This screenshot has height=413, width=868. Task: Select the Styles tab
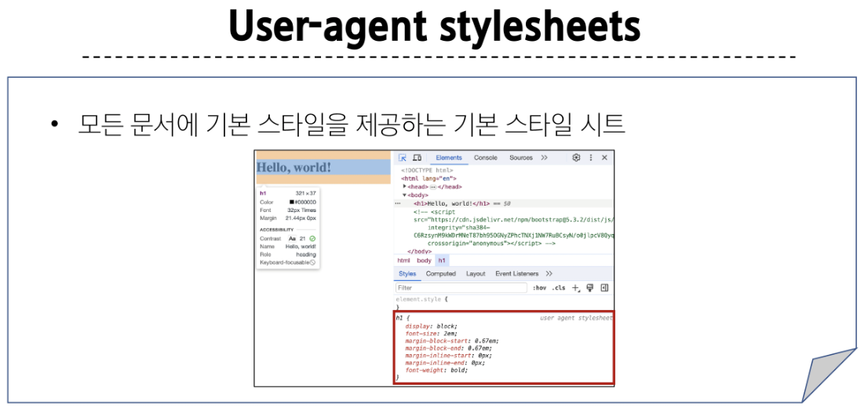coord(407,273)
